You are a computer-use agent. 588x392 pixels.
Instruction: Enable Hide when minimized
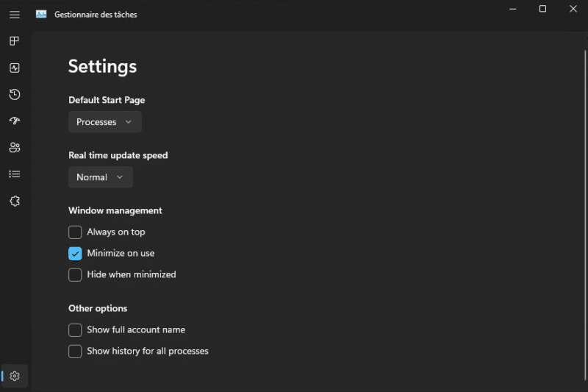click(75, 275)
